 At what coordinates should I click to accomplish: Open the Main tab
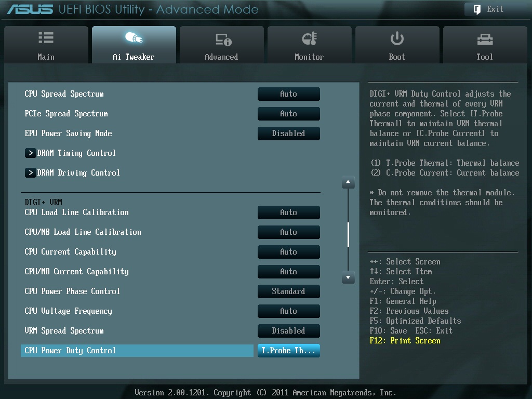46,45
